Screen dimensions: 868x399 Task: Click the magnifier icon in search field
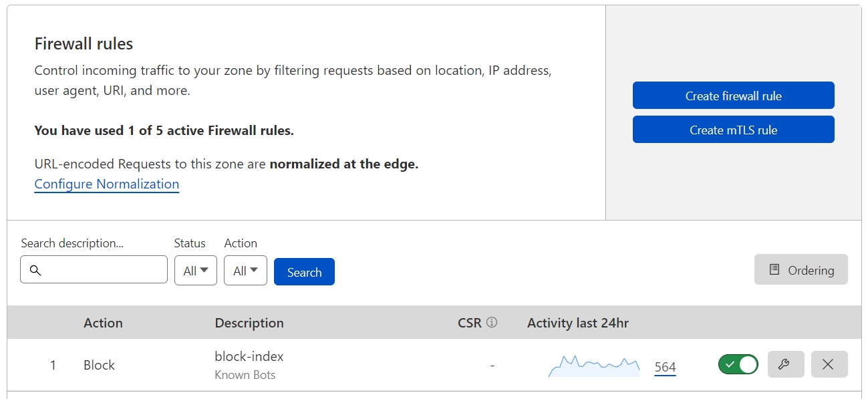(x=36, y=271)
